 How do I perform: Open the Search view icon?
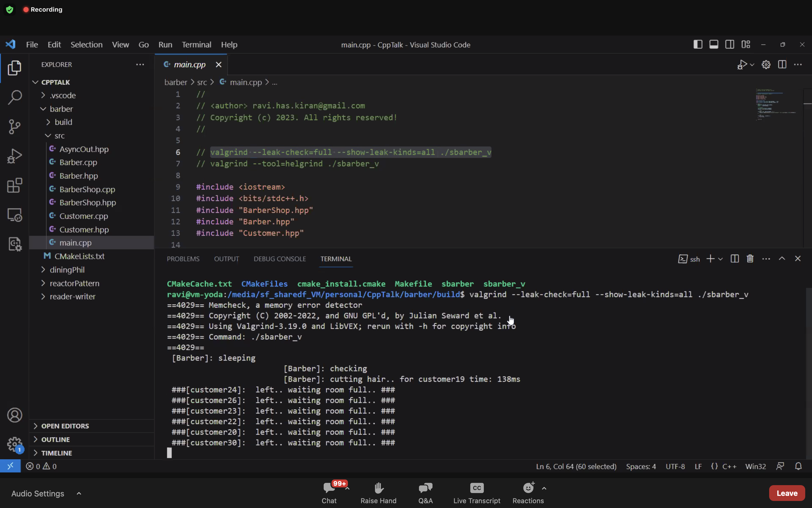point(14,97)
